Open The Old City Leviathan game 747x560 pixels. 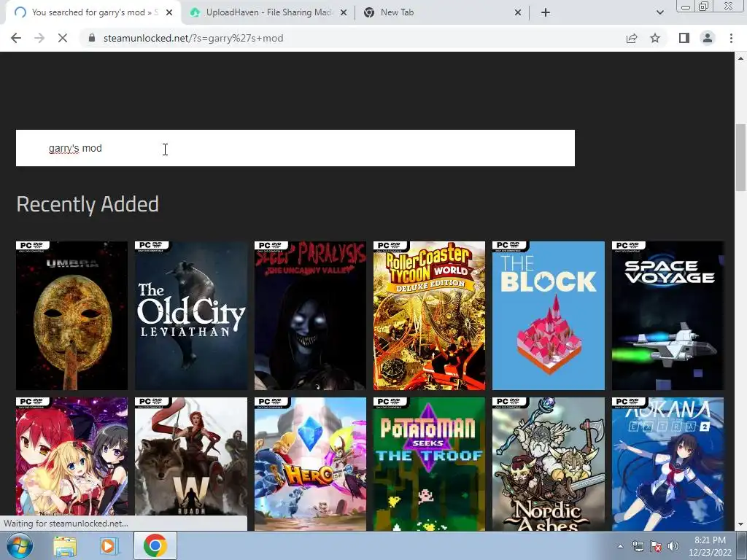coord(191,316)
